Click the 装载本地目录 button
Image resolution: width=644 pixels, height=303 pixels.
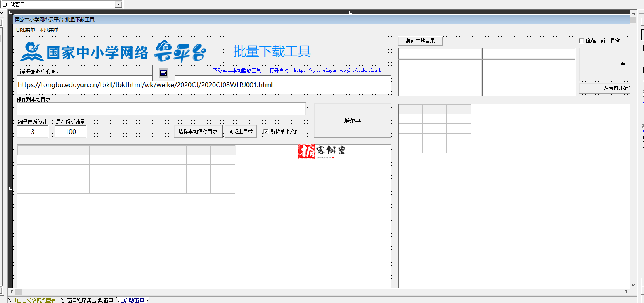click(421, 41)
